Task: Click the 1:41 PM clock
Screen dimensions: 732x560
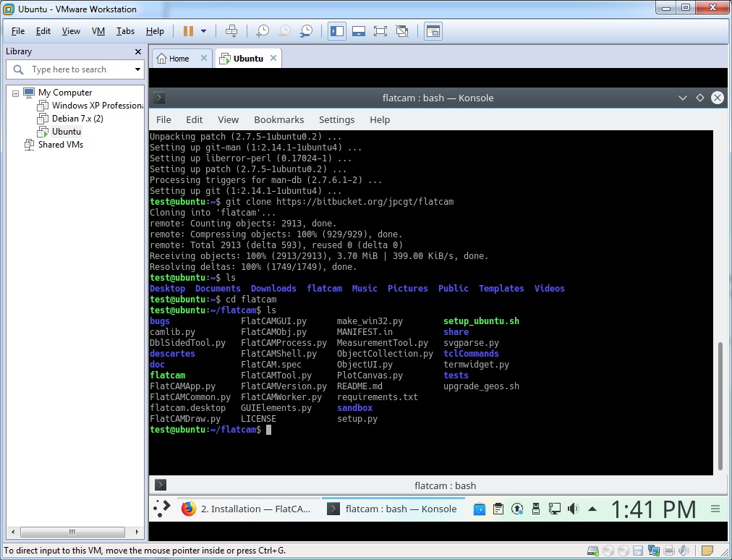Action: point(653,509)
